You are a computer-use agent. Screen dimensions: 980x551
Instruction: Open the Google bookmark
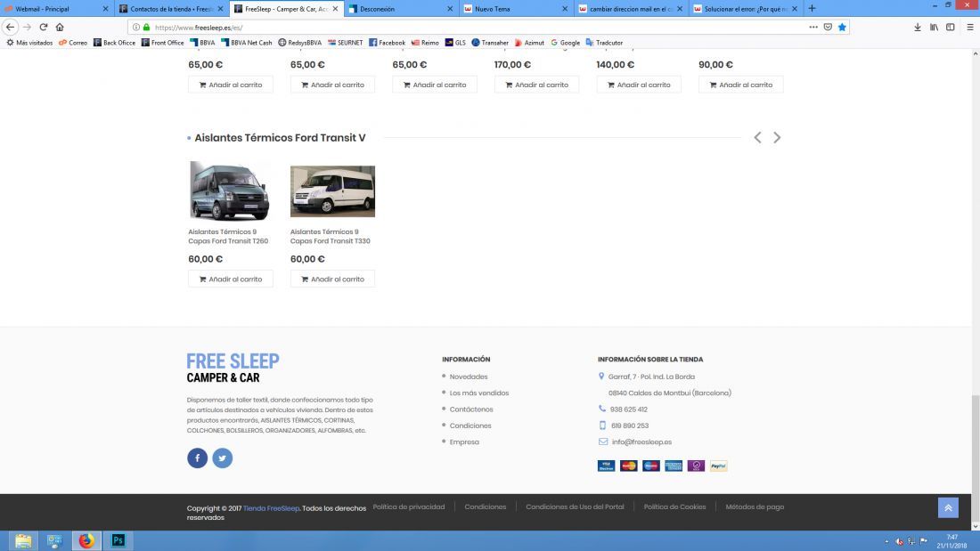565,43
